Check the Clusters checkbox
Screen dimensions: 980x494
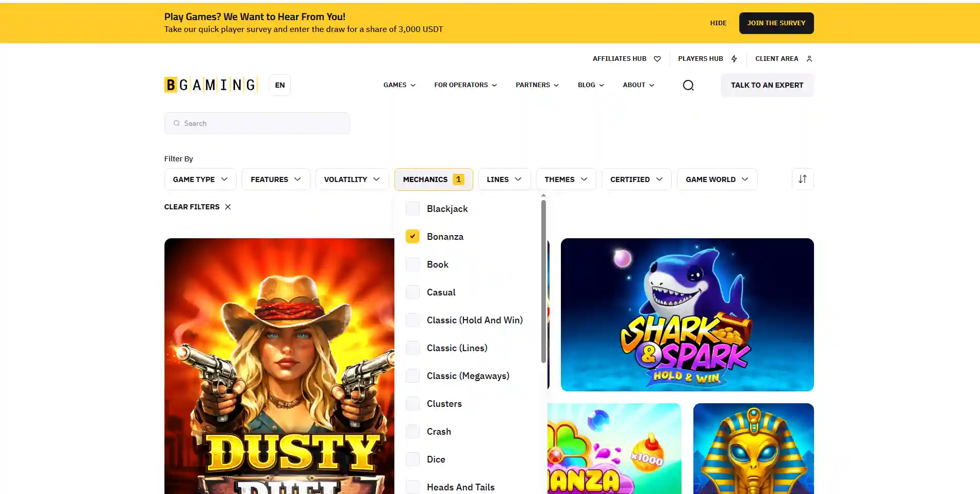pos(412,404)
